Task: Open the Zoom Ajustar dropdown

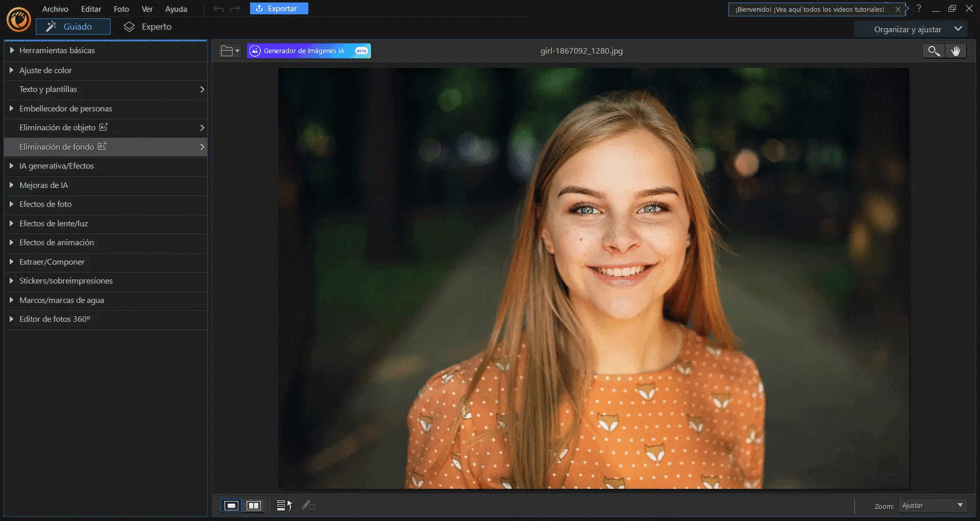Action: click(932, 506)
